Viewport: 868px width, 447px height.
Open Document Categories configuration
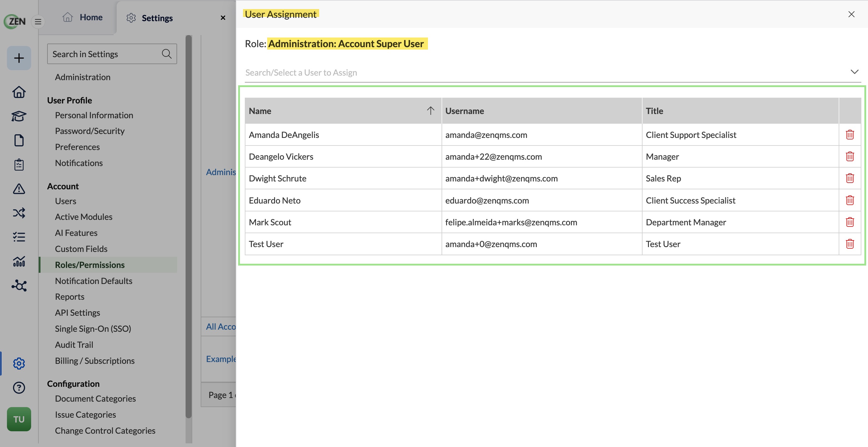pos(96,398)
